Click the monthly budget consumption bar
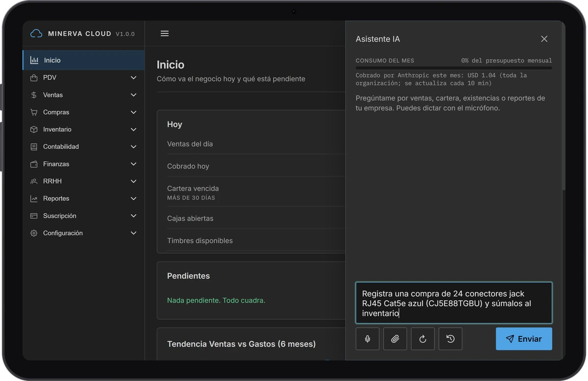This screenshot has height=381, width=588. pos(454,68)
